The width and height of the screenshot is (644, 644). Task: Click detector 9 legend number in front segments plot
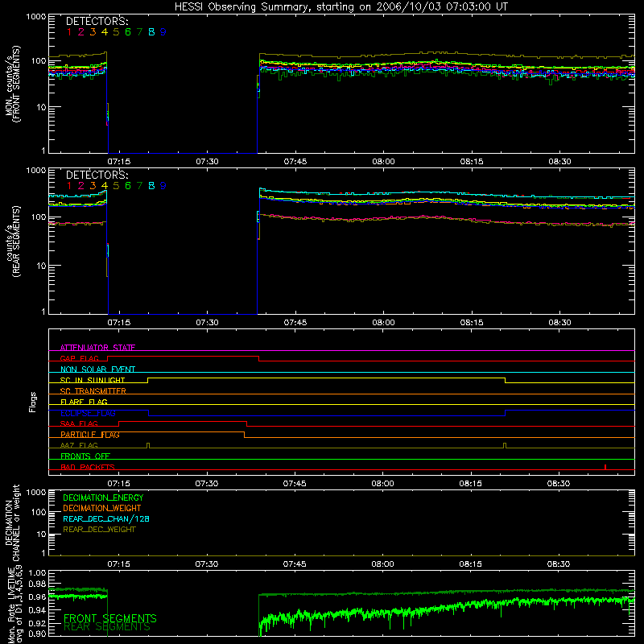[x=163, y=32]
